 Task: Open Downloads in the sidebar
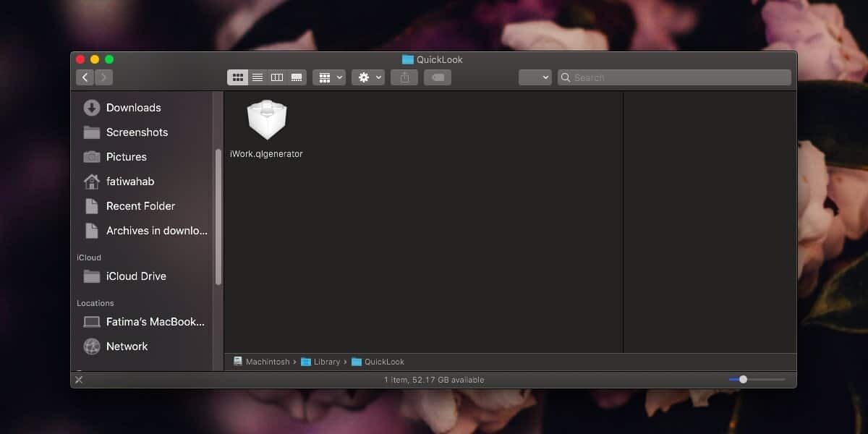point(133,108)
